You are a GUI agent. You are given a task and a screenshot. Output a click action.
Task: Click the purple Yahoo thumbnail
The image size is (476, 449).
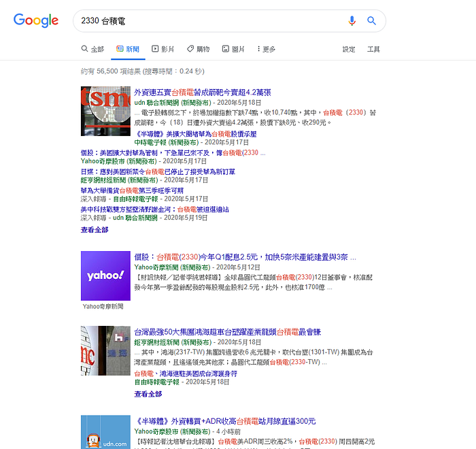(x=105, y=276)
